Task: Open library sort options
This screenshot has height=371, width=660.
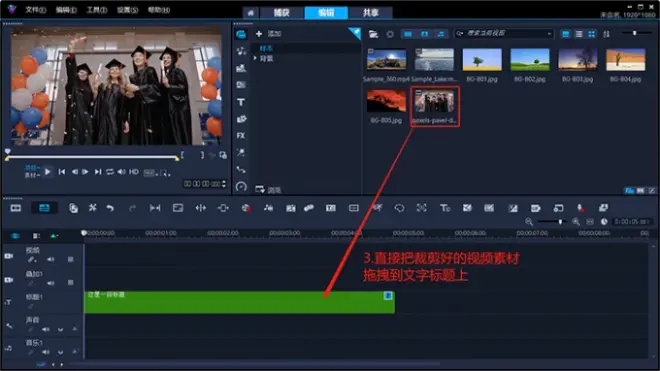Action: coord(607,34)
